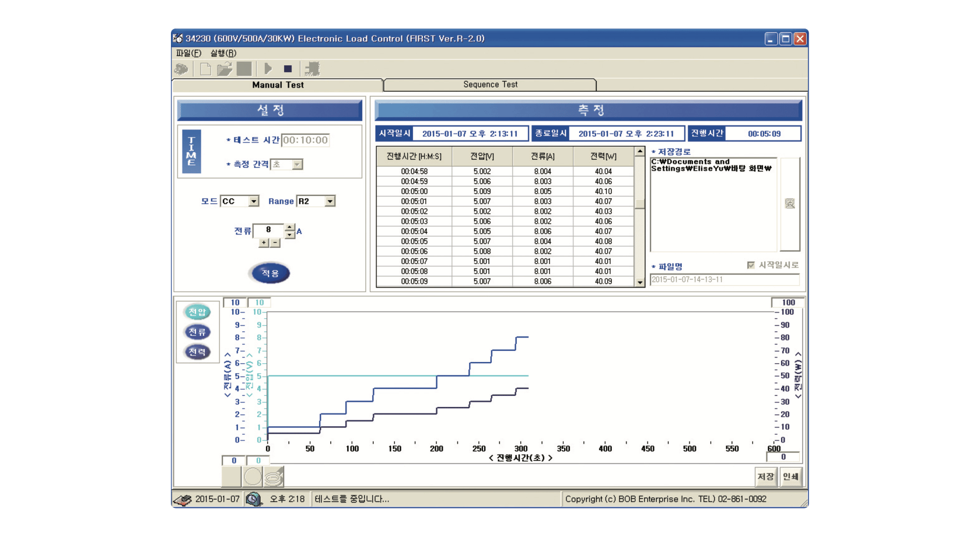Image resolution: width=980 pixels, height=551 pixels.
Task: Decrease current with the spinner down arrow
Action: 290,234
